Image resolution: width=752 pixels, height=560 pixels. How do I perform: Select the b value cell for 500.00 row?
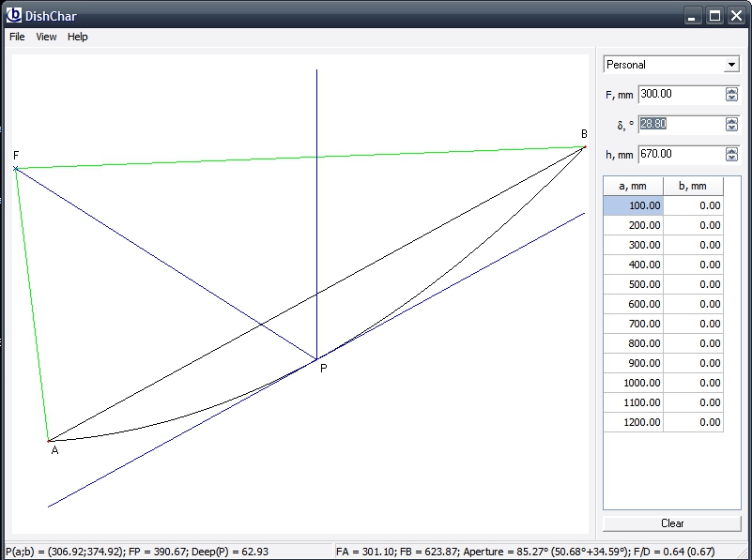[x=693, y=284]
